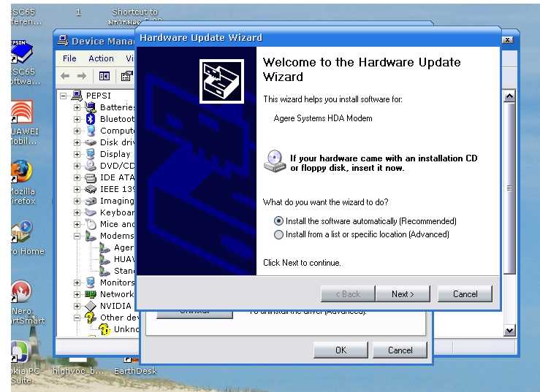The width and height of the screenshot is (540, 392).
Task: Expand the NVIDIA category
Action: coord(77,306)
